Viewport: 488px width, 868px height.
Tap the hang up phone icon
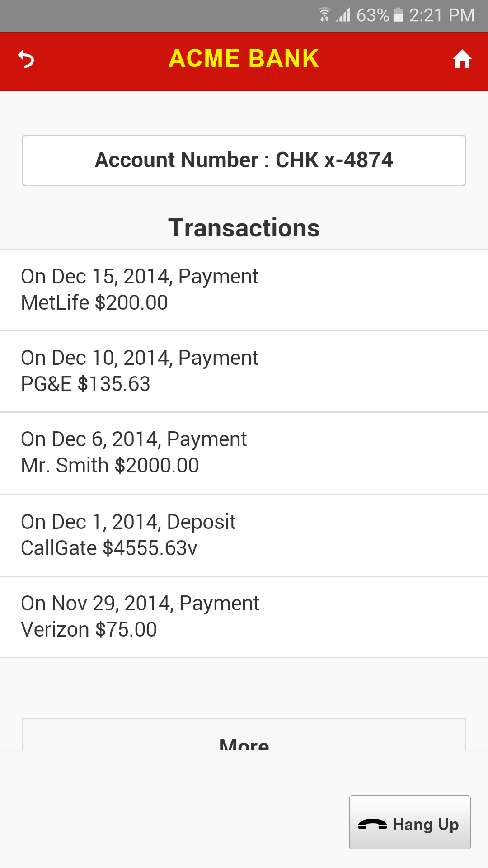coord(372,824)
